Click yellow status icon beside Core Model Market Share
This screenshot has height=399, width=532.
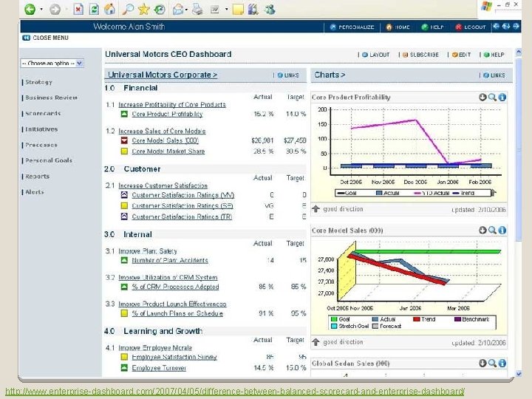tap(124, 151)
